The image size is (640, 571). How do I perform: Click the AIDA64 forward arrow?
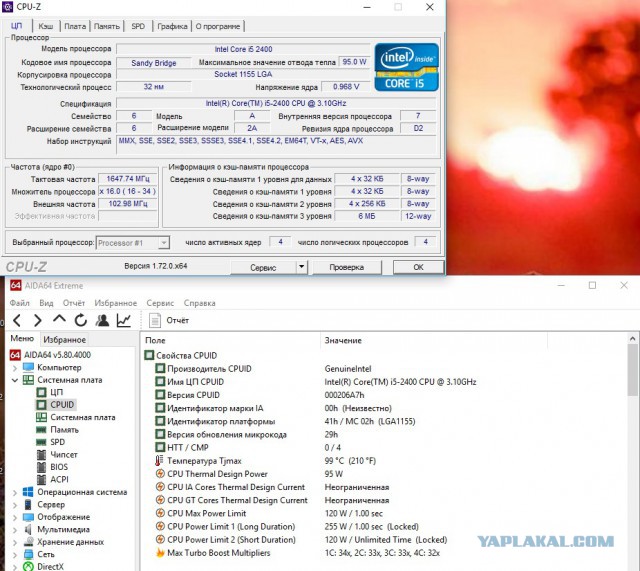pos(38,321)
